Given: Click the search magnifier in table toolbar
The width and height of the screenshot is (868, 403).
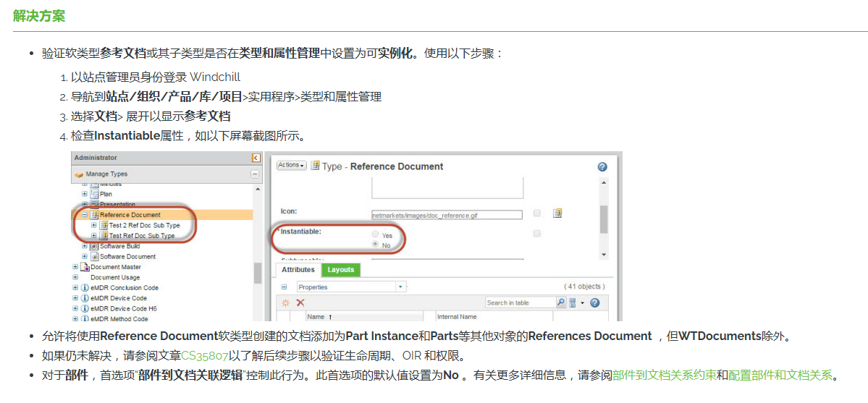Looking at the screenshot, I should [561, 303].
